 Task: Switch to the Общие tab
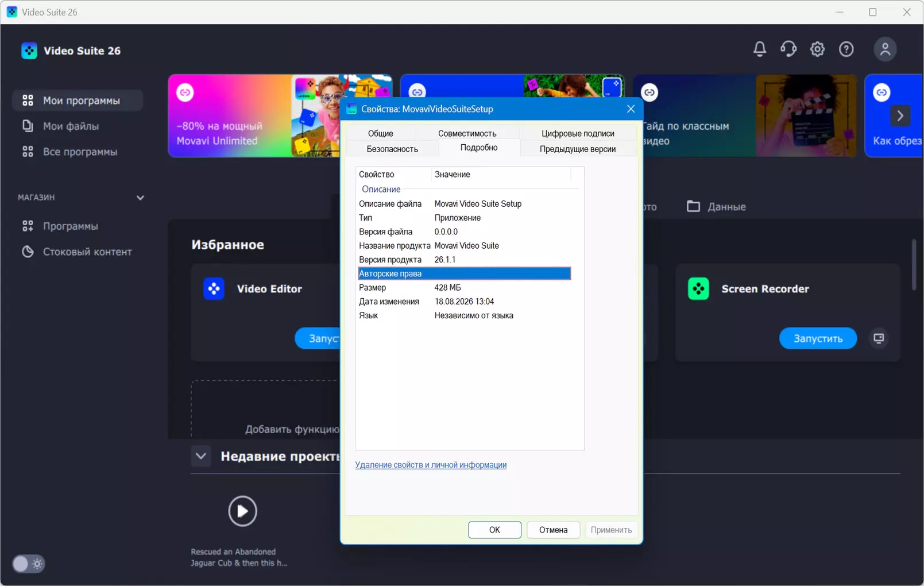click(x=380, y=133)
